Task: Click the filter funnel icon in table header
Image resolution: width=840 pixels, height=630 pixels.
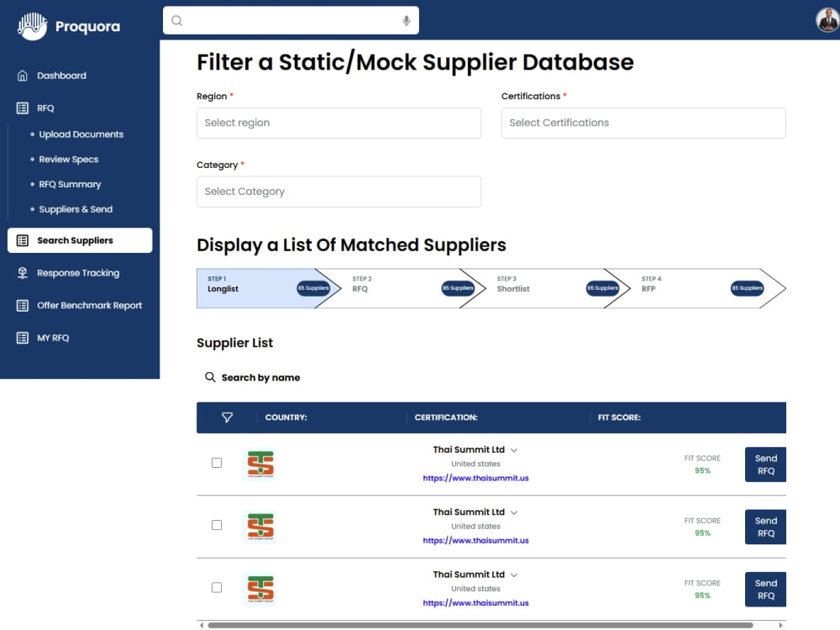Action: 227,417
